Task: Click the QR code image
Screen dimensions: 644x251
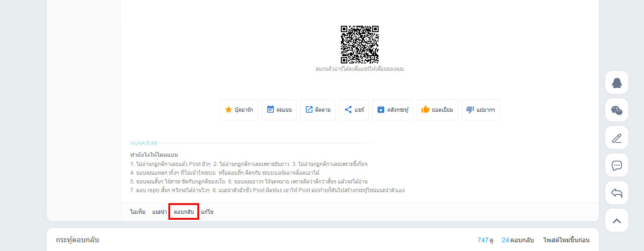Action: point(360,45)
